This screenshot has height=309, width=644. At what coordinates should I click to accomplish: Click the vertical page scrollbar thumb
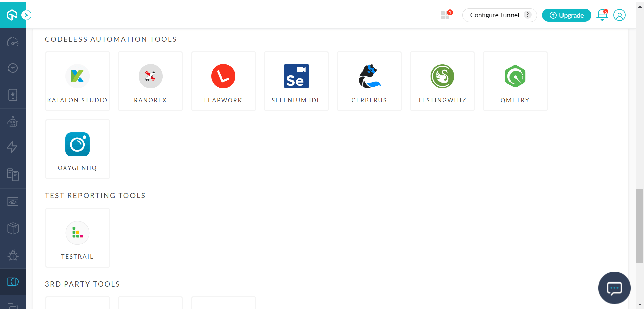click(640, 225)
